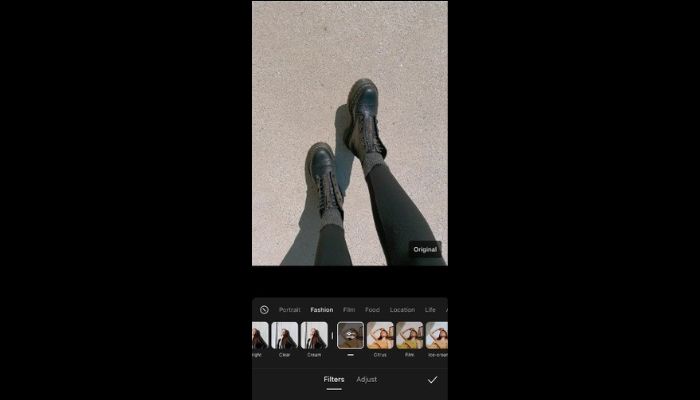This screenshot has width=700, height=400.
Task: Open the Portrait filter category
Action: pos(289,309)
